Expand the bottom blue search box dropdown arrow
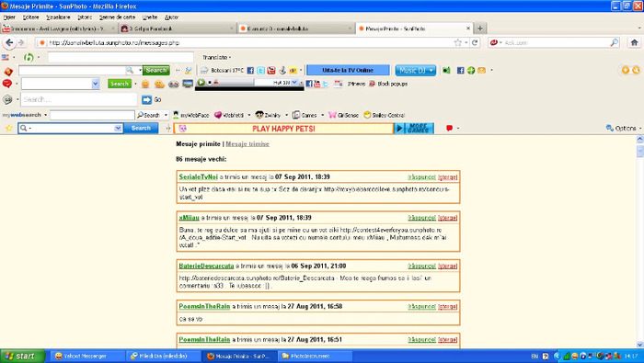Screen dimensions: 644x363 coord(118,129)
